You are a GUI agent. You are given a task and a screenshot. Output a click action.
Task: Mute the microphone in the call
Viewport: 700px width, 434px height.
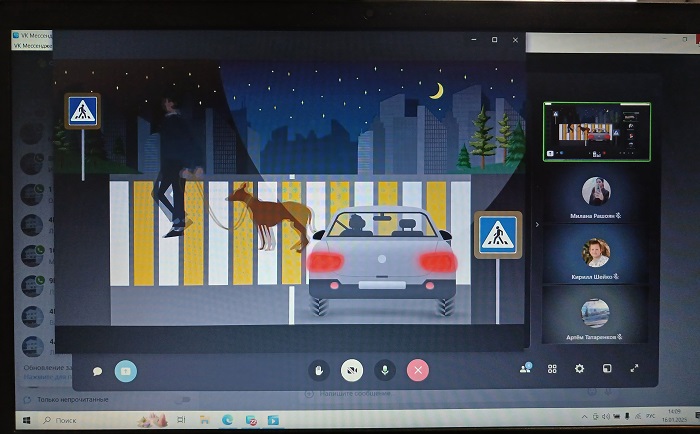click(385, 370)
